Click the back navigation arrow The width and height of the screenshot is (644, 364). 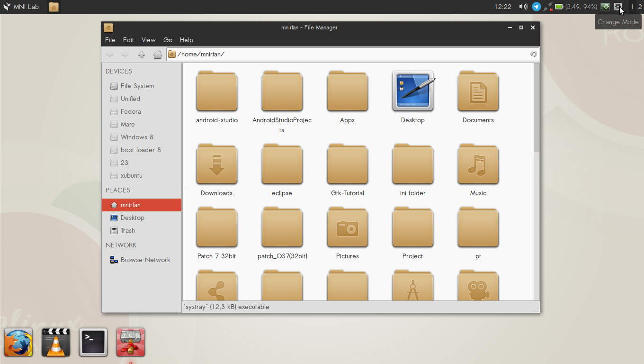pos(109,54)
